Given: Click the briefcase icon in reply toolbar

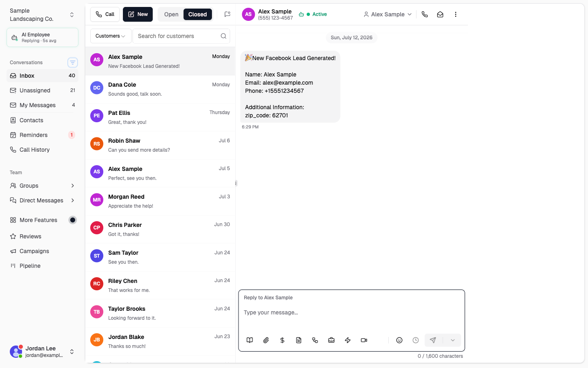Looking at the screenshot, I should [x=331, y=340].
